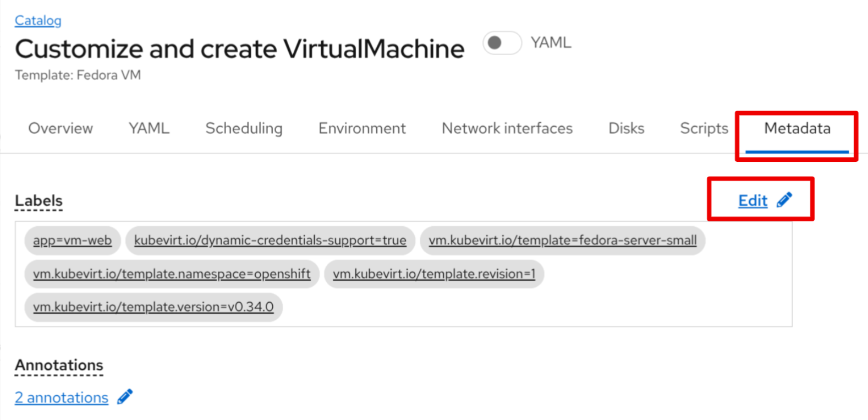Click the template=fedora-server-small label chip
868x420 pixels.
562,241
